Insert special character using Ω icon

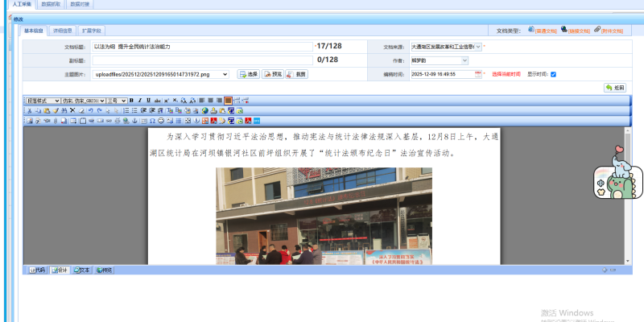coord(152,121)
